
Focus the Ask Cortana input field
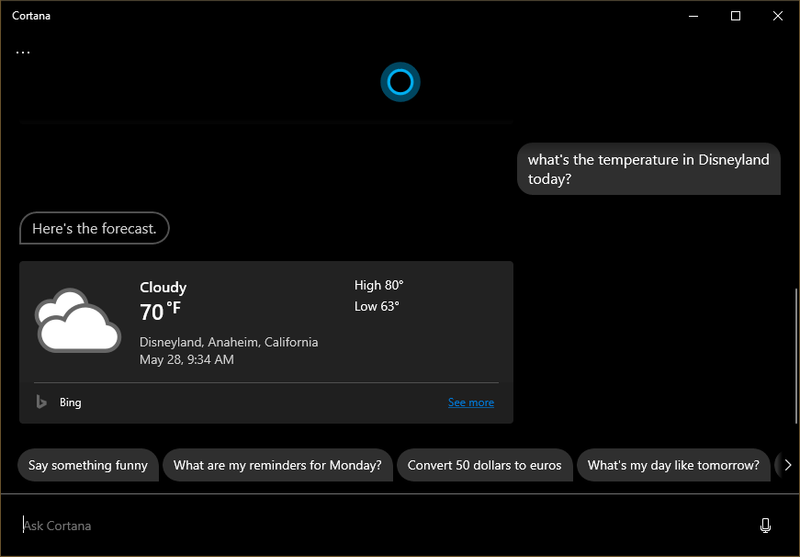pyautogui.click(x=378, y=525)
